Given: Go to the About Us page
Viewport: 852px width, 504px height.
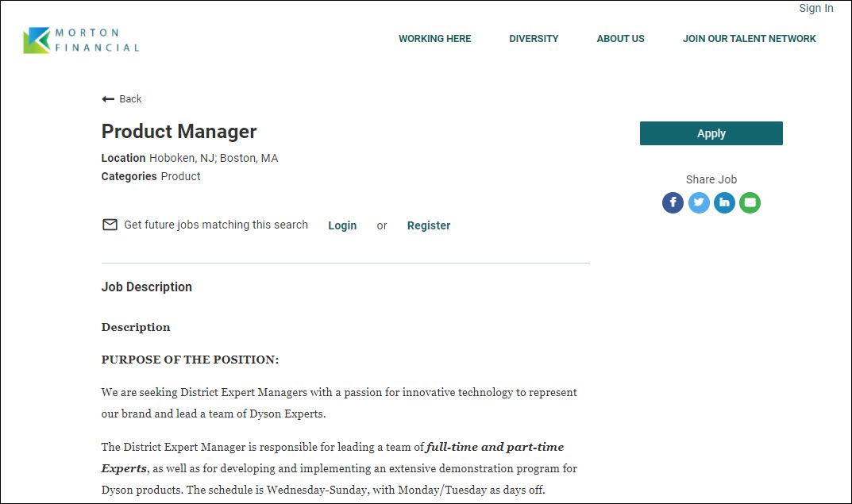Looking at the screenshot, I should click(x=620, y=39).
